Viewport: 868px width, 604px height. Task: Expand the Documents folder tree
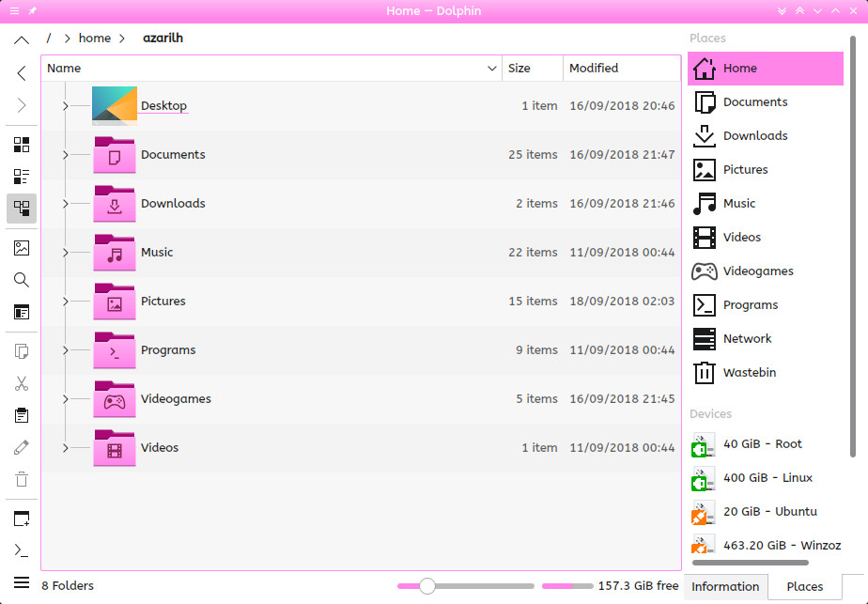click(66, 155)
